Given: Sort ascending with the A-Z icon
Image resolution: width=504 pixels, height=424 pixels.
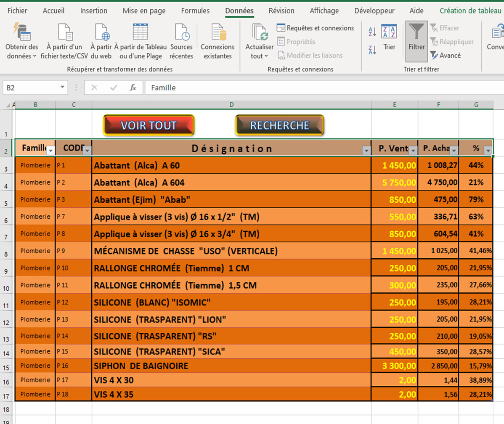Looking at the screenshot, I should [x=372, y=32].
